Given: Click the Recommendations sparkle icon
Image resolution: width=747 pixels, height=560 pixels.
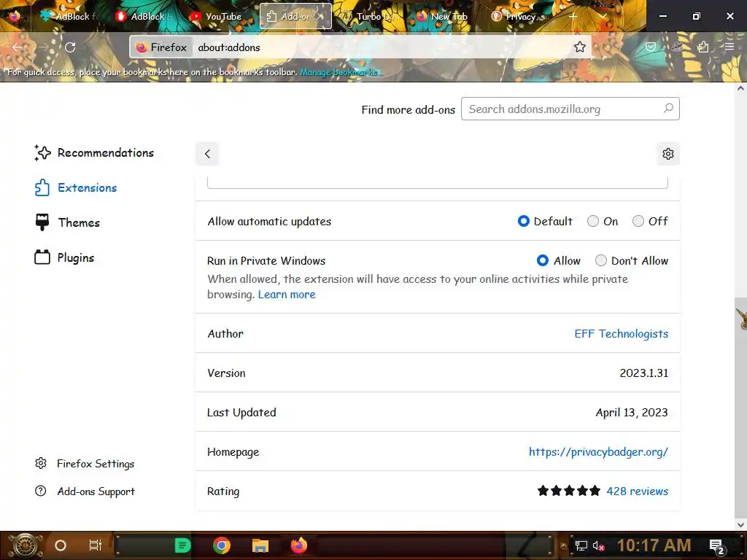Looking at the screenshot, I should pyautogui.click(x=42, y=153).
